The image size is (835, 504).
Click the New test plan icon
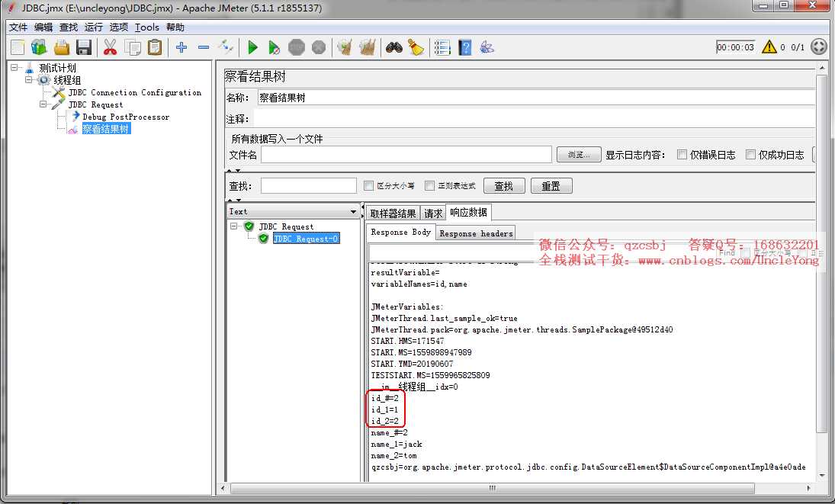click(x=18, y=47)
